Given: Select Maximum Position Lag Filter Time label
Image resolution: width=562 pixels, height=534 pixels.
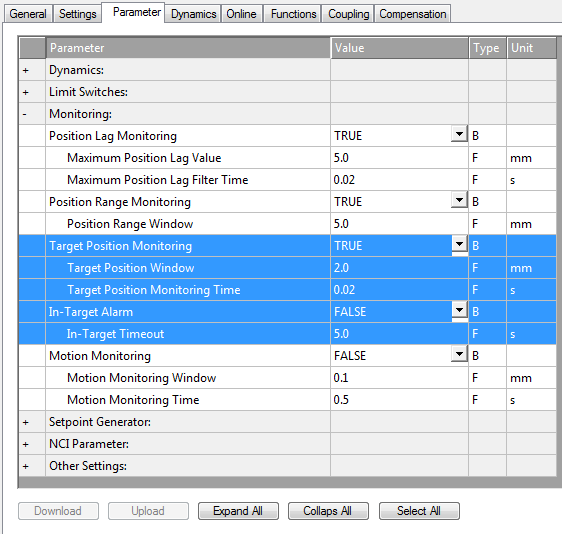Looking at the screenshot, I should coord(158,180).
